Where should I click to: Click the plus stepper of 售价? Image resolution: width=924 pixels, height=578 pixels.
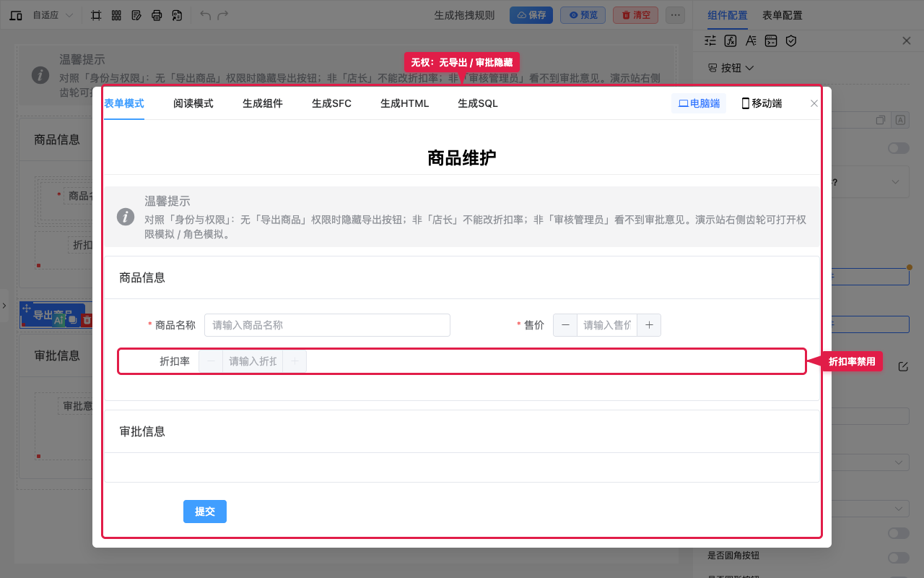pos(649,325)
